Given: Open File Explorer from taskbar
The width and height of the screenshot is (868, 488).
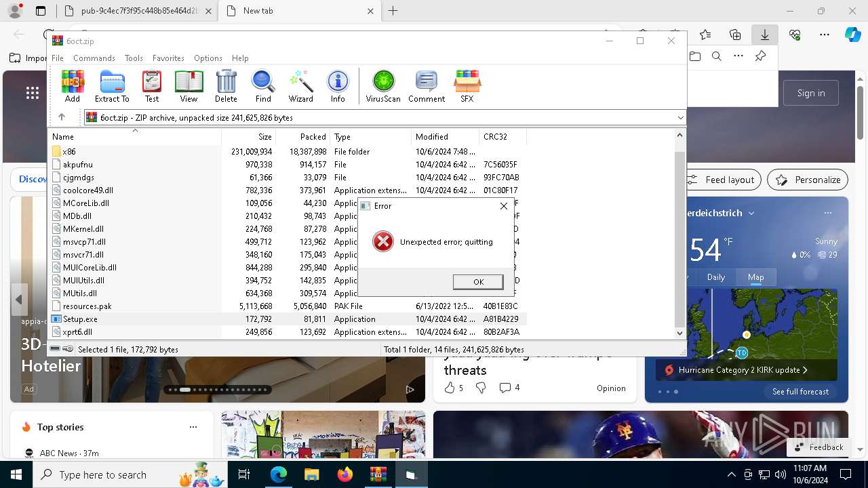Looking at the screenshot, I should coord(311,474).
